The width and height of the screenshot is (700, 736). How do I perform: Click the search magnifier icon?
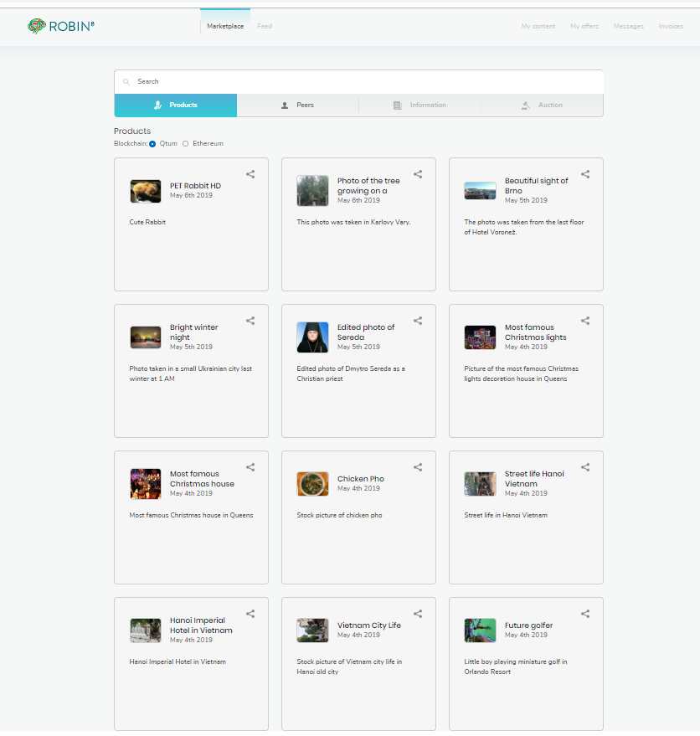tap(126, 82)
